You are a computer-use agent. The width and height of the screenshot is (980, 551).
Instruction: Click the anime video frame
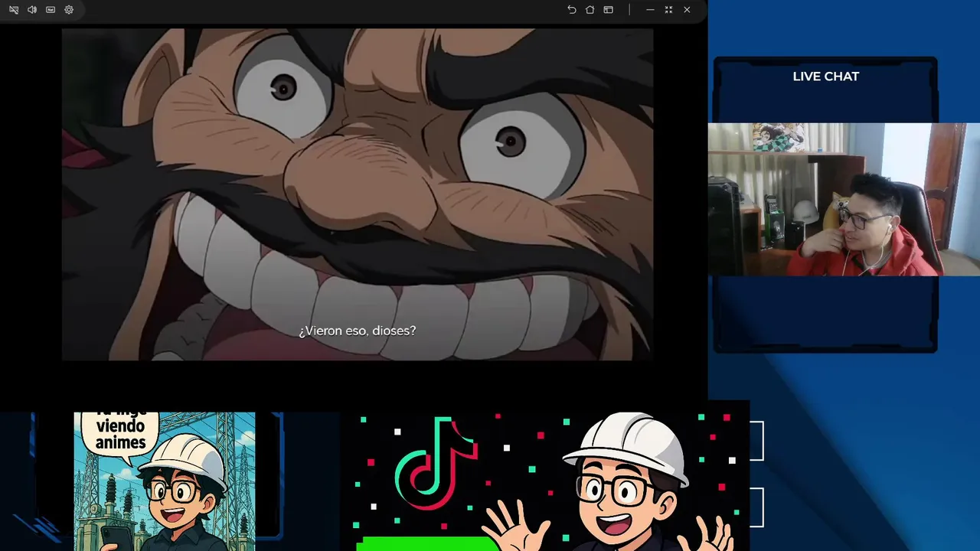pos(358,194)
